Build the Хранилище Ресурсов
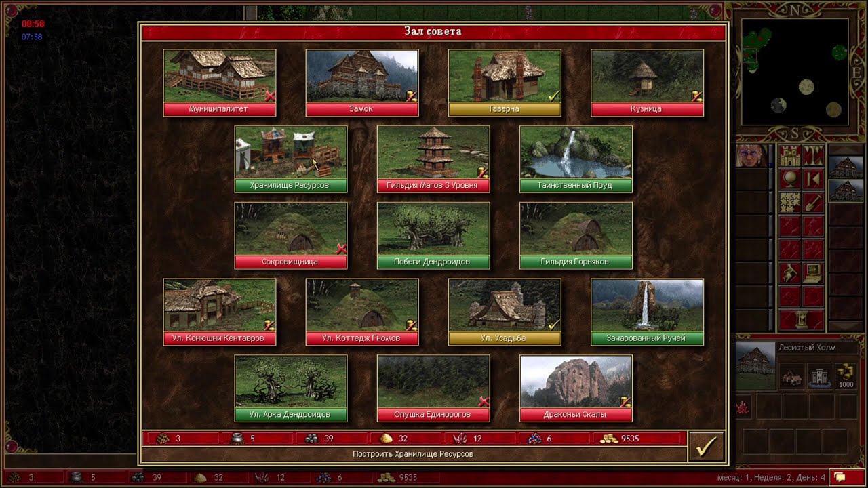Image resolution: width=868 pixels, height=488 pixels. [291, 159]
